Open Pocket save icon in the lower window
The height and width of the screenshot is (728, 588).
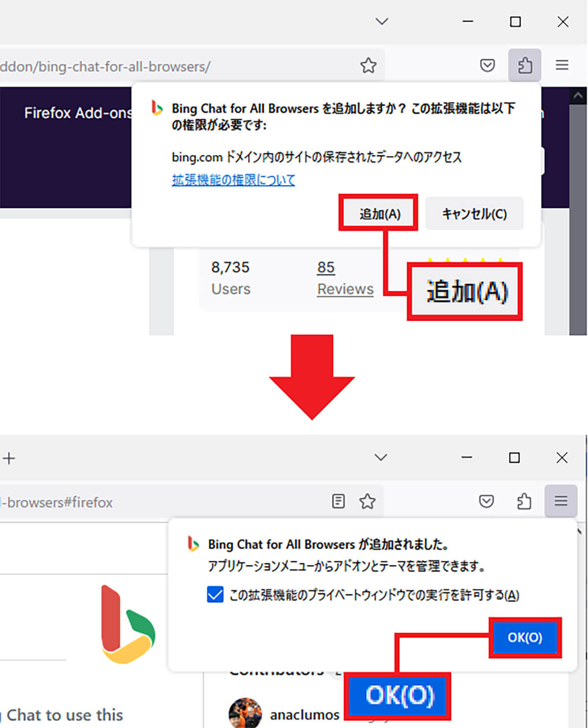click(486, 501)
